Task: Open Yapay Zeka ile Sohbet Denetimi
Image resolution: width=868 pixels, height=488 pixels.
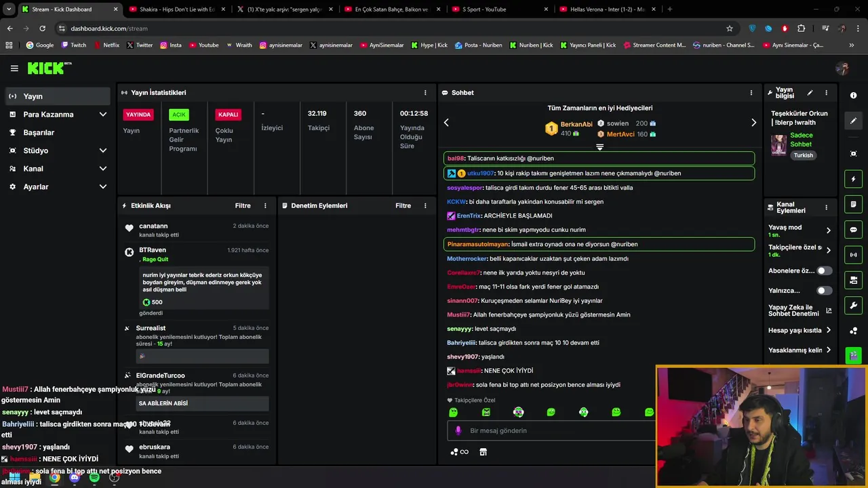Action: coord(800,310)
